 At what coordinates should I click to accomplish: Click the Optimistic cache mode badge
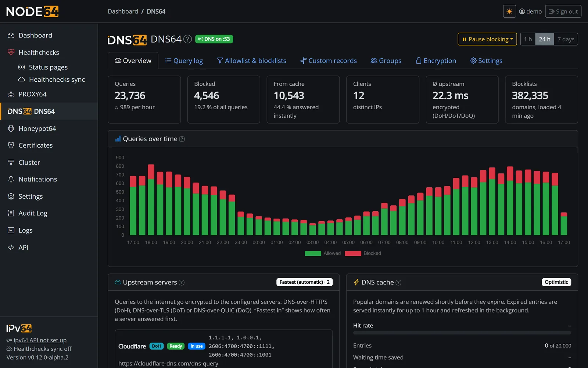556,282
